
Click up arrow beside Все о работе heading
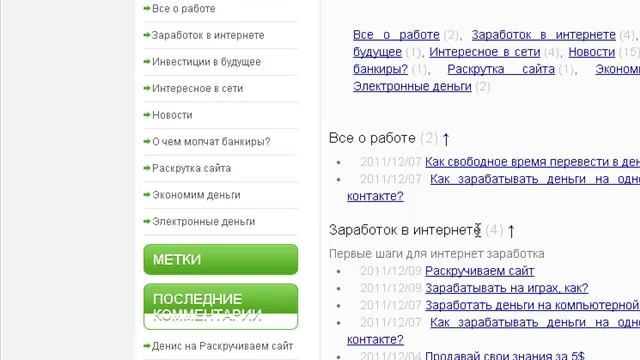[446, 140]
